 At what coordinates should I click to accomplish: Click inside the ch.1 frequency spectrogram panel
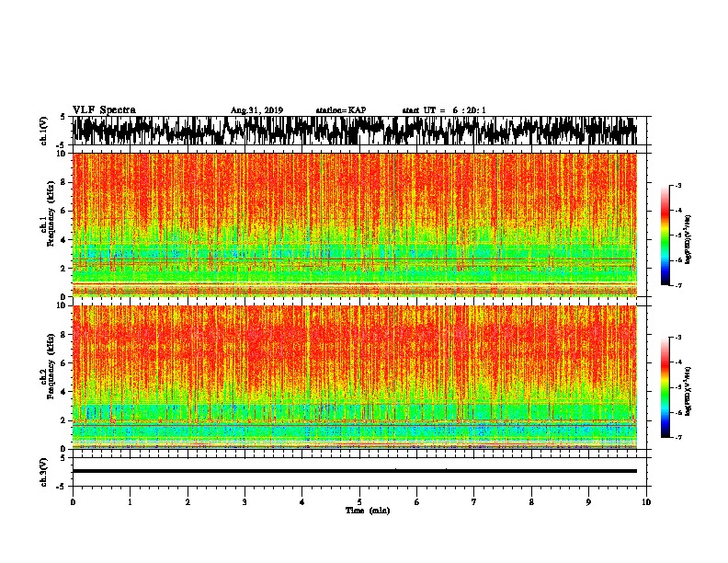click(x=355, y=224)
